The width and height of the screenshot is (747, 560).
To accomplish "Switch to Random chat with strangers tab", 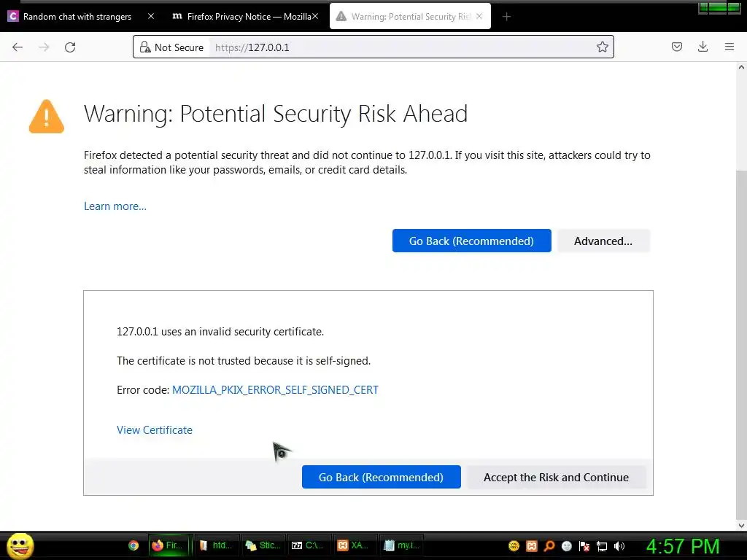I will click(77, 17).
